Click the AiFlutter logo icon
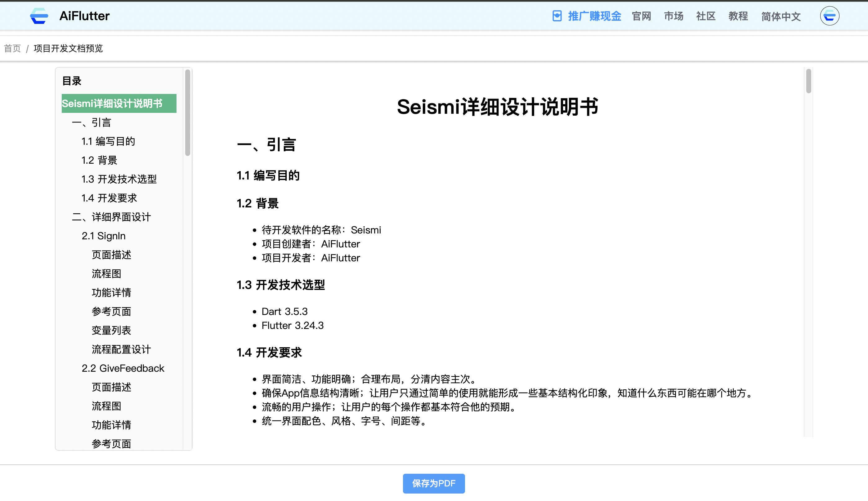Viewport: 868px width, 501px height. click(x=39, y=16)
